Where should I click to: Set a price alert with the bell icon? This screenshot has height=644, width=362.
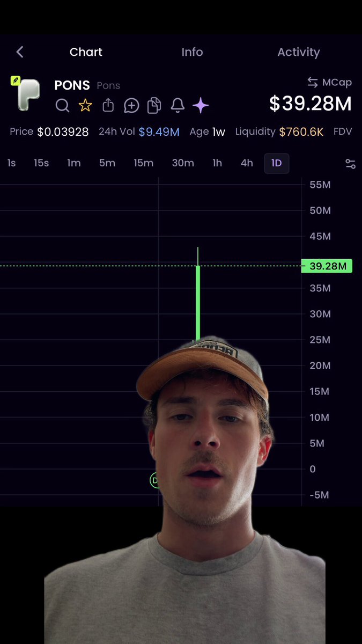(178, 105)
